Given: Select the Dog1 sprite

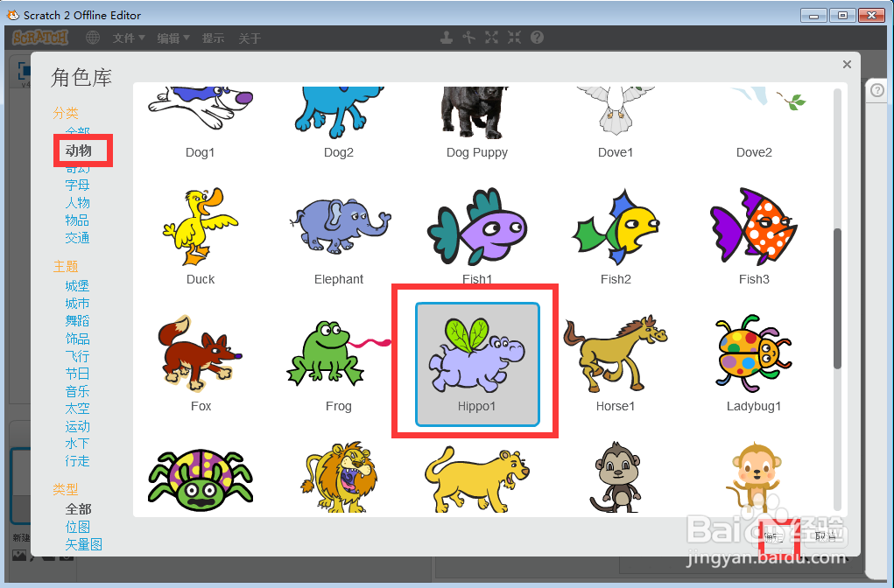Looking at the screenshot, I should coord(201,122).
